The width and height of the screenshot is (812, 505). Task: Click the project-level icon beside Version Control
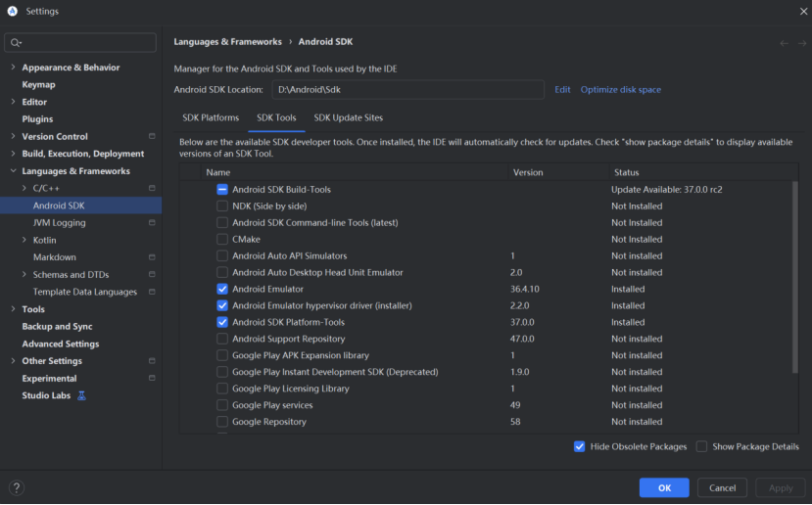[152, 136]
